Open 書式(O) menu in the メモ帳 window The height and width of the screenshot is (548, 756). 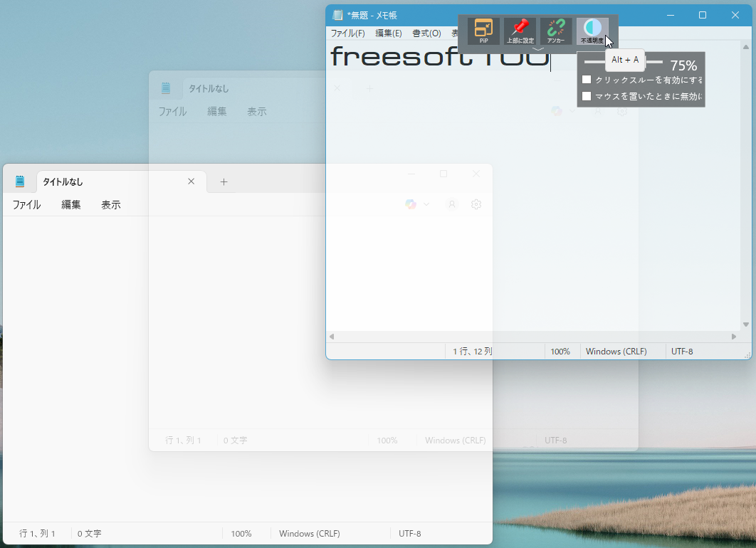(426, 33)
